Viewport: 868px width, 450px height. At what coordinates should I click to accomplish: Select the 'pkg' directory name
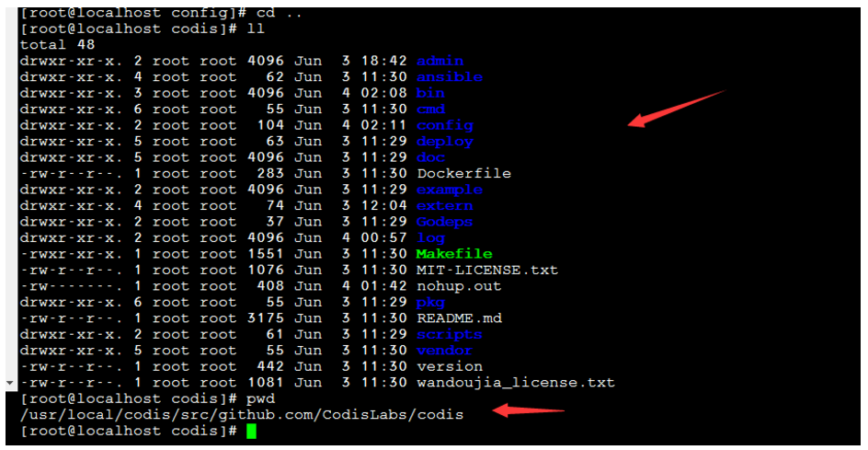(x=430, y=303)
